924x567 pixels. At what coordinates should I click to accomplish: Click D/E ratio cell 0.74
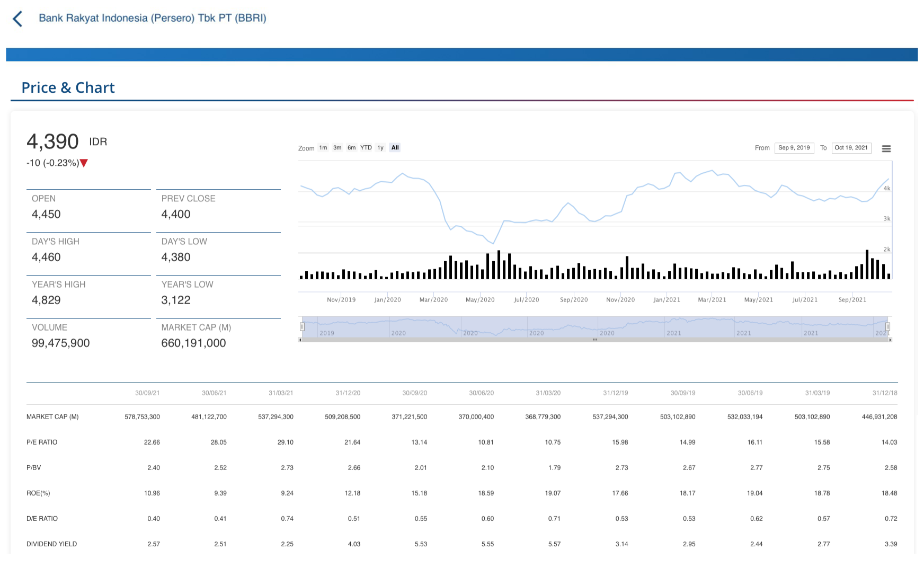287,519
